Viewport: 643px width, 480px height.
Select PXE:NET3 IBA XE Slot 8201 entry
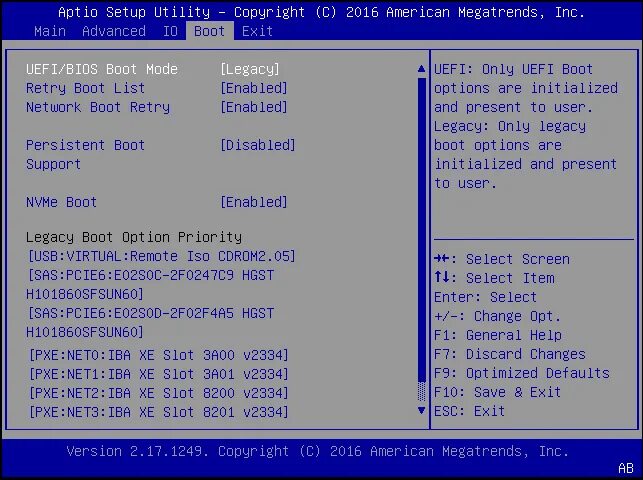(x=159, y=412)
